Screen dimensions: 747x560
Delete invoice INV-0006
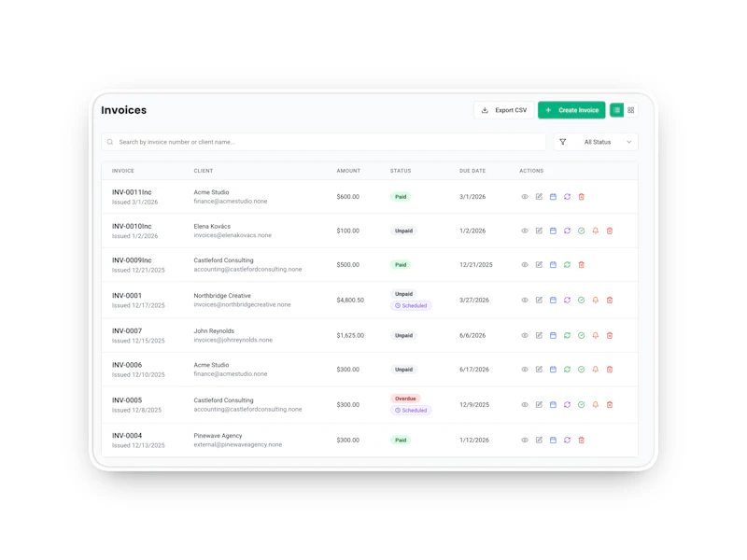610,370
